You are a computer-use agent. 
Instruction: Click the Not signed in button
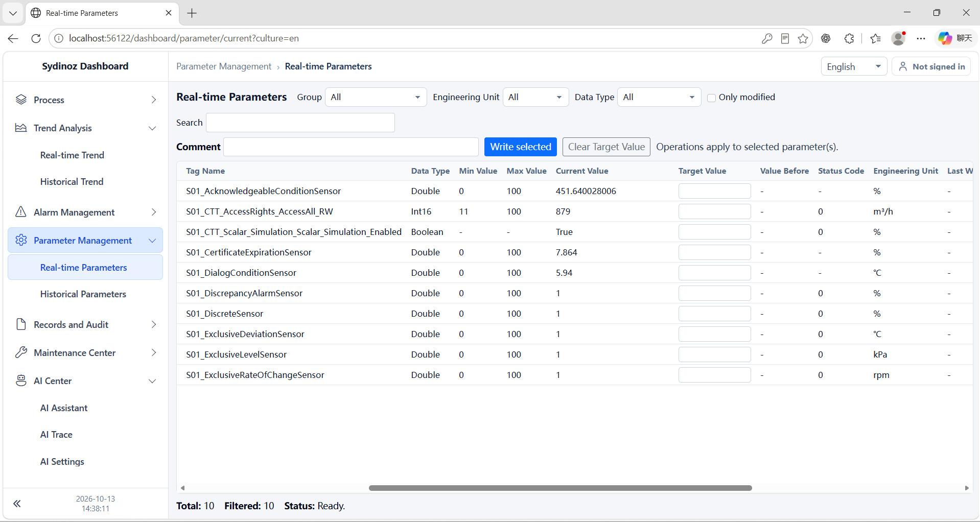[x=931, y=66]
